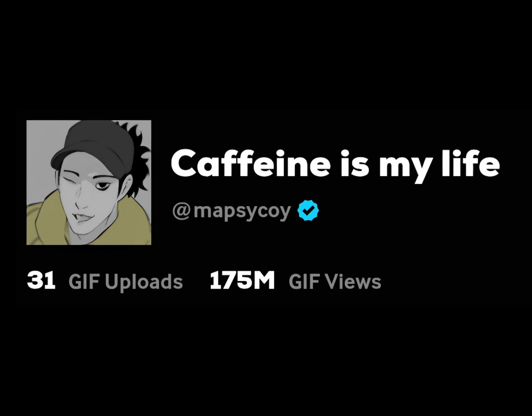The width and height of the screenshot is (532, 416).
Task: Click the word "Views" next to 175M
Action: (353, 281)
